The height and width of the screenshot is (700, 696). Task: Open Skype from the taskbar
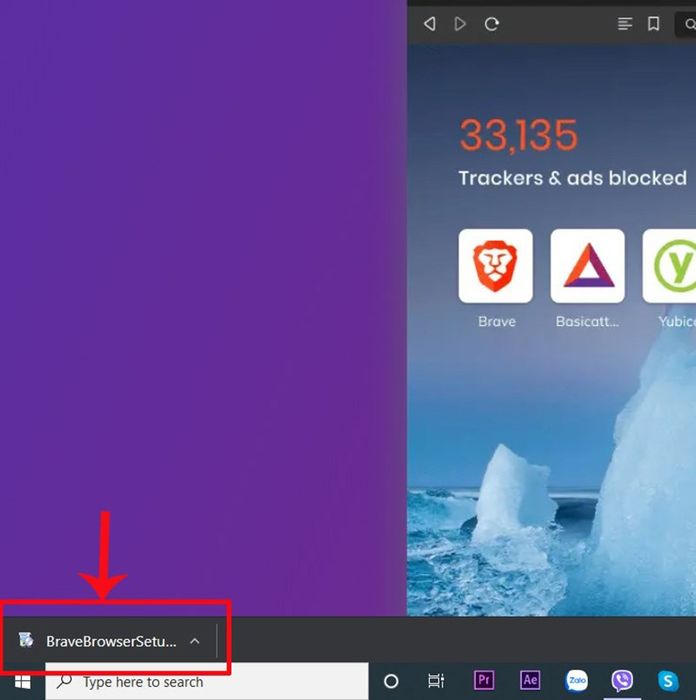[x=668, y=681]
